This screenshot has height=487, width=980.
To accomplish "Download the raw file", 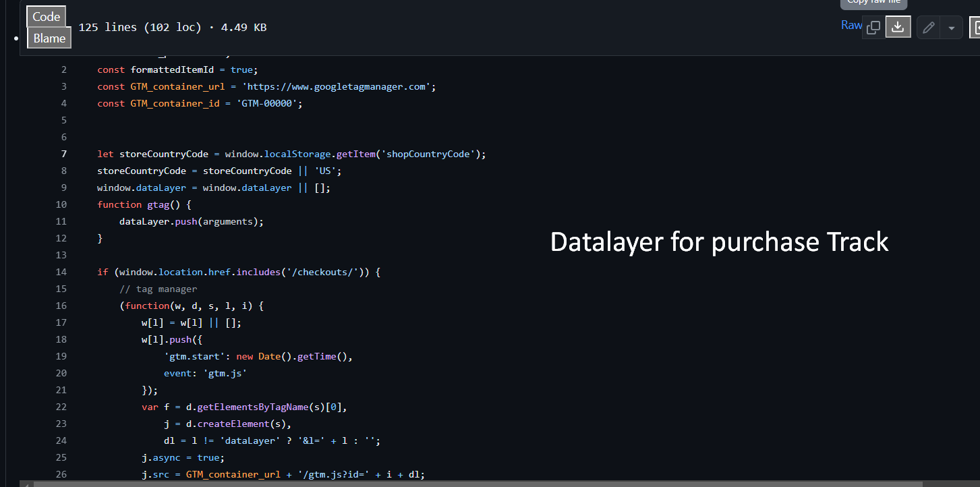I will [898, 27].
